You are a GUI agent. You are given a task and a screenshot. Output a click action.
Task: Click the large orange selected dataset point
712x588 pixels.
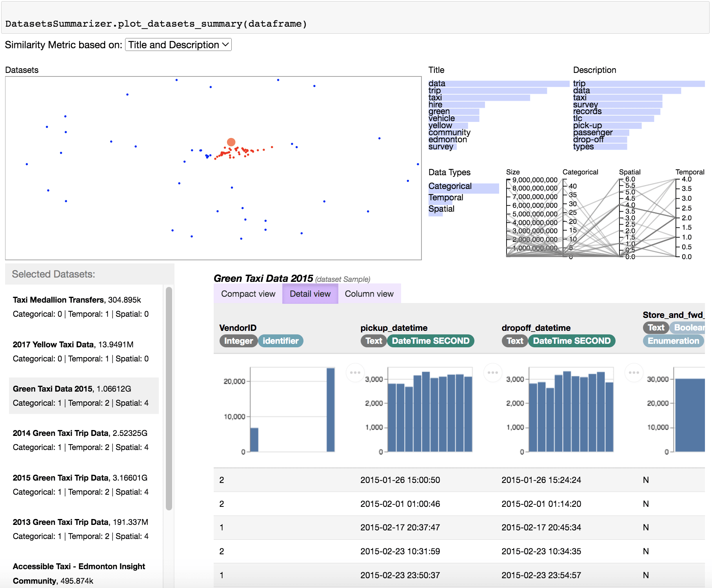tap(231, 142)
